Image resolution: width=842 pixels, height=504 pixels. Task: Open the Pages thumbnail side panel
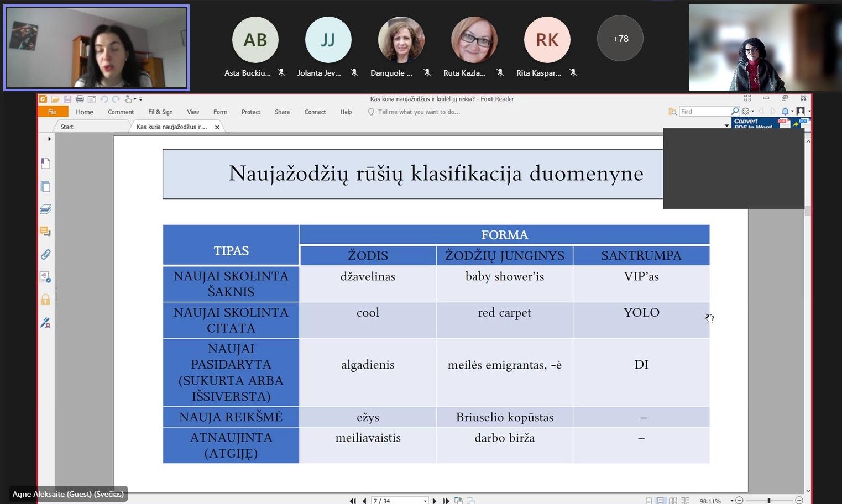[x=46, y=187]
